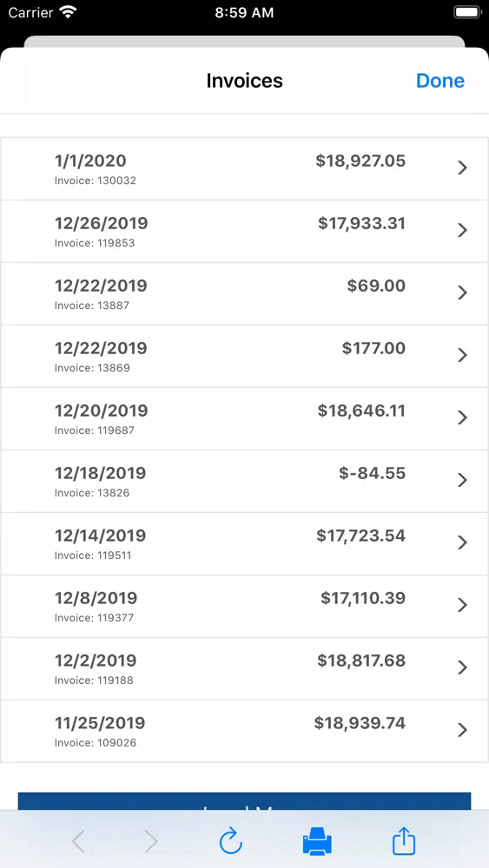
Task: Open the 11/25/2019 invoice entry
Action: [x=244, y=731]
